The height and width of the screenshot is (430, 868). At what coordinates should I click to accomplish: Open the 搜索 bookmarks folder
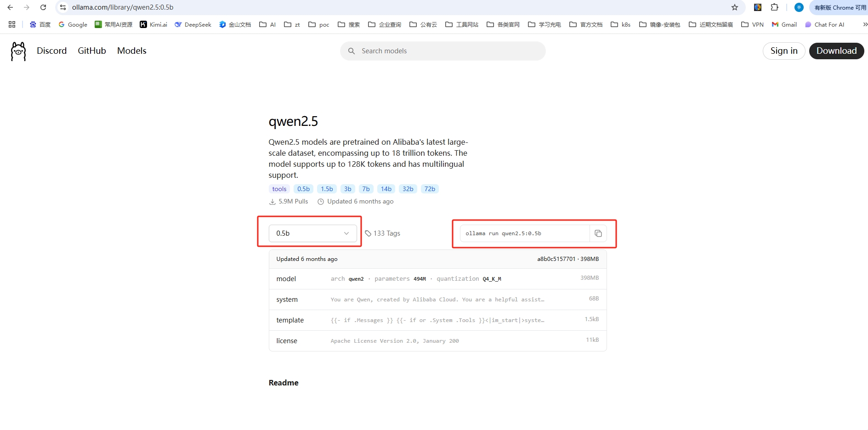349,24
